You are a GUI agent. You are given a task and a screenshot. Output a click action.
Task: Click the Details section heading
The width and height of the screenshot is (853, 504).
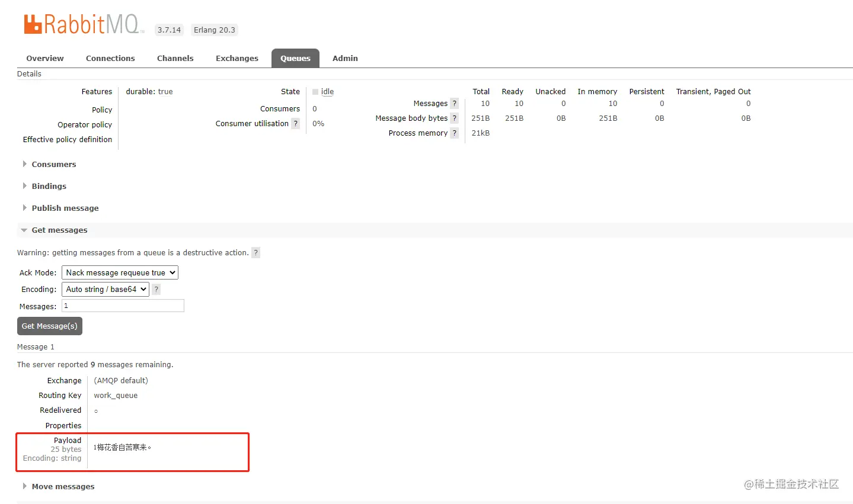(29, 73)
